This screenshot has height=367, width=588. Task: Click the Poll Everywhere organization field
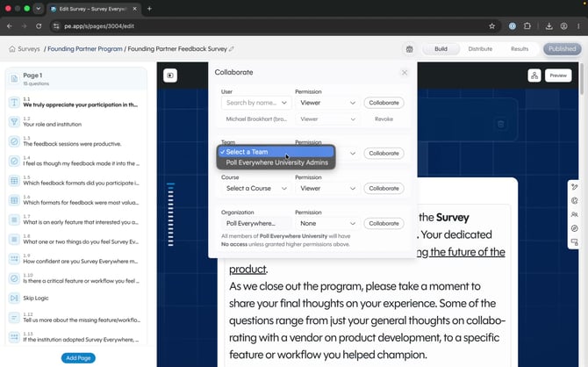tap(256, 223)
